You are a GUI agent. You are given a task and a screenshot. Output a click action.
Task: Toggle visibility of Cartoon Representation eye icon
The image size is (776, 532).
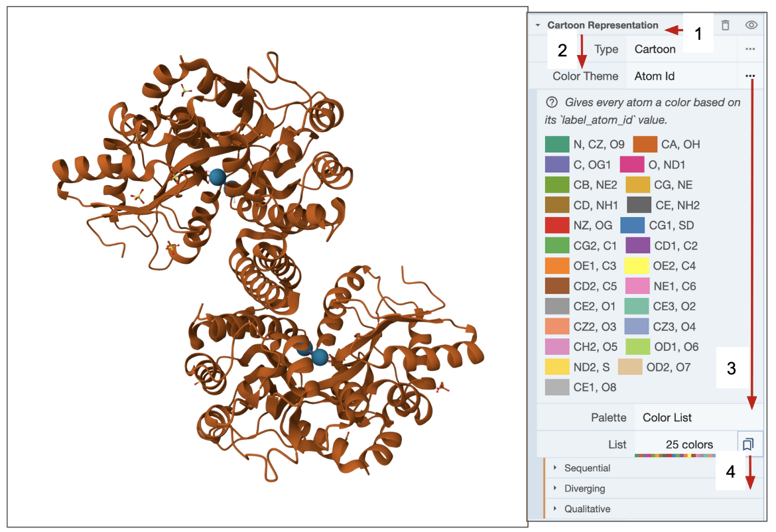pyautogui.click(x=751, y=25)
